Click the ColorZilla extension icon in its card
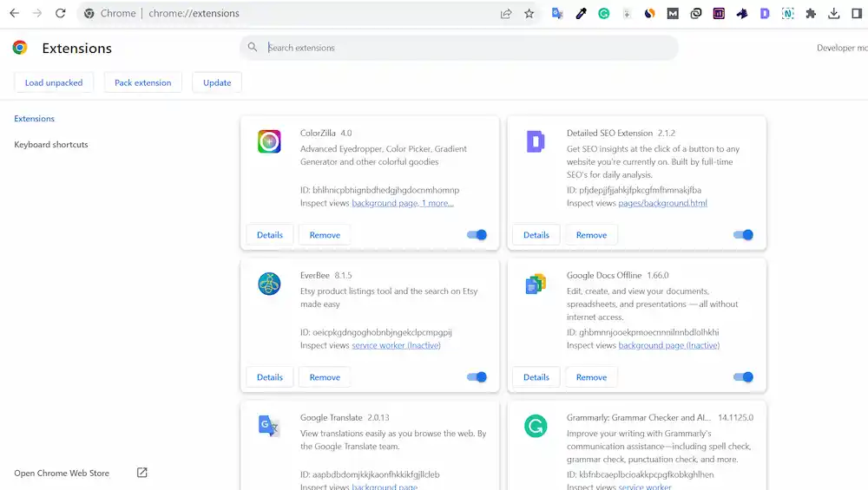The width and height of the screenshot is (868, 490). [x=269, y=141]
